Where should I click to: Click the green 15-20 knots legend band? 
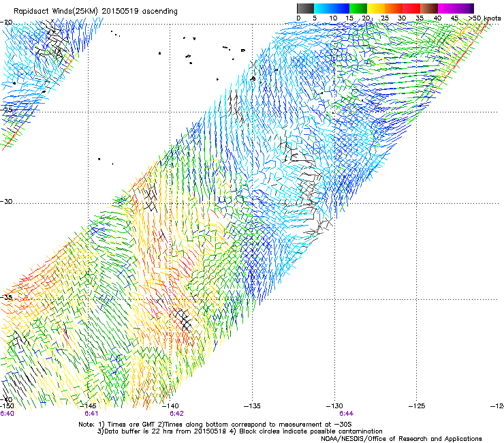pyautogui.click(x=358, y=8)
